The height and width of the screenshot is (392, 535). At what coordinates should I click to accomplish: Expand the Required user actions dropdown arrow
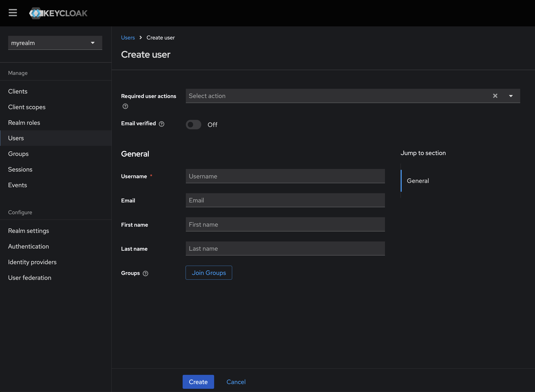[x=511, y=96]
